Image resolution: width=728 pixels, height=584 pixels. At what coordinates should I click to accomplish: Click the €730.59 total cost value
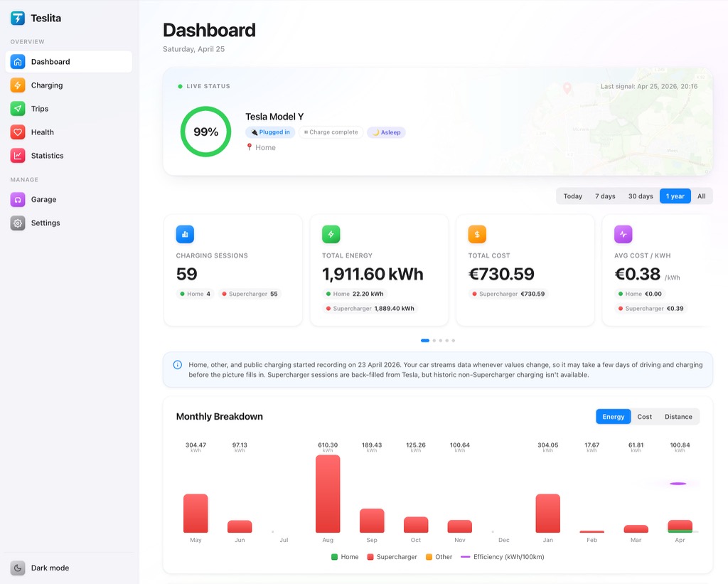[x=501, y=274]
